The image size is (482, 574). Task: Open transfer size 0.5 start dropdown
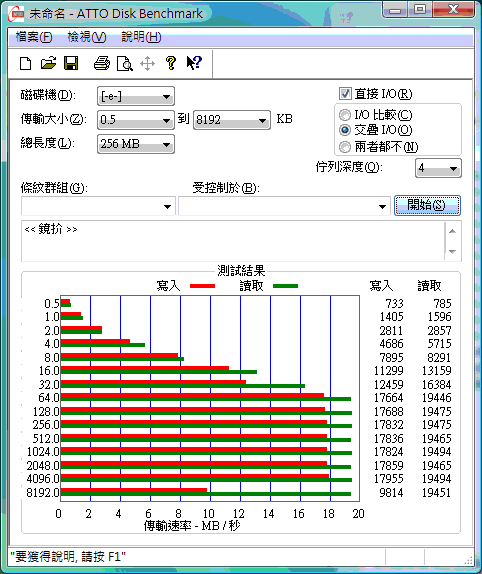pos(136,120)
